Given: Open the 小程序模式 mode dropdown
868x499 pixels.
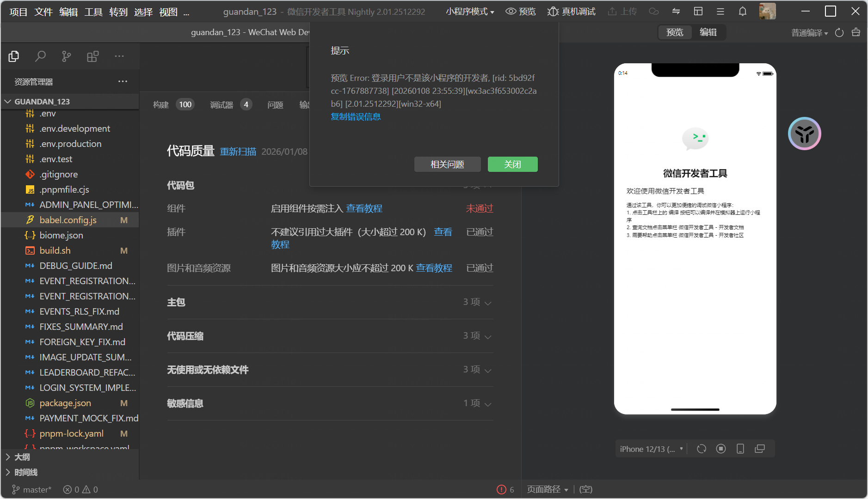Looking at the screenshot, I should point(470,12).
